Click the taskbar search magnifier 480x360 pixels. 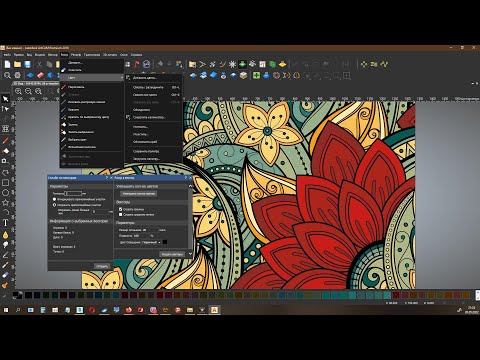pyautogui.click(x=18, y=310)
